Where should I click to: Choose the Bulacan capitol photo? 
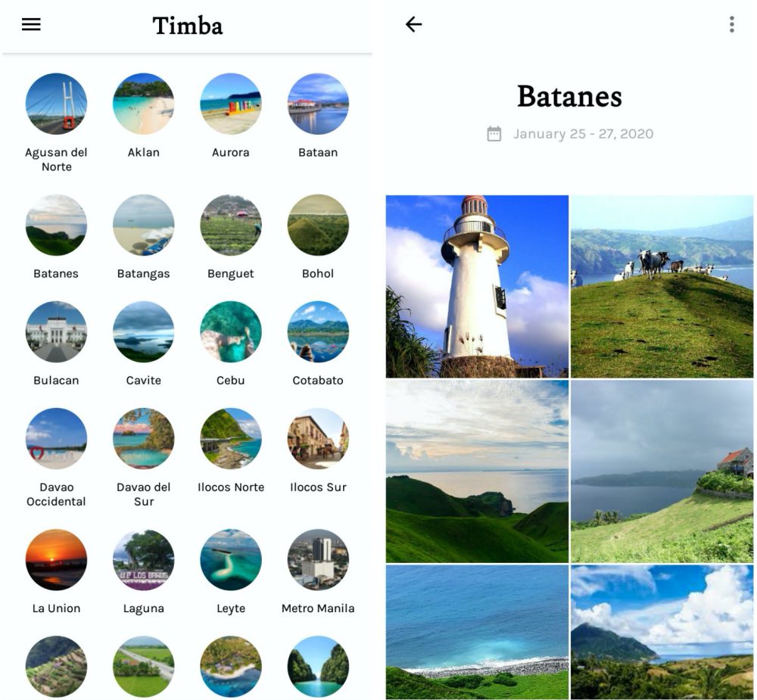[x=57, y=331]
